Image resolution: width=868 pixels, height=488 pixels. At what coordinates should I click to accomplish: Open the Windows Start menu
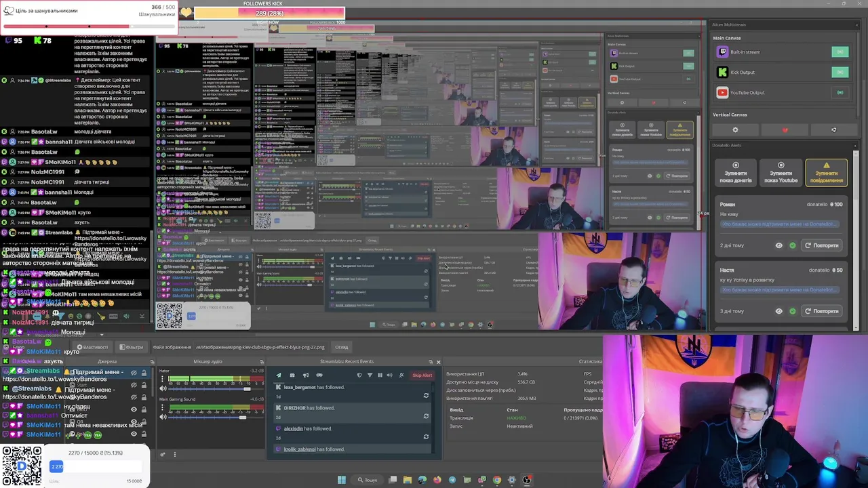341,480
